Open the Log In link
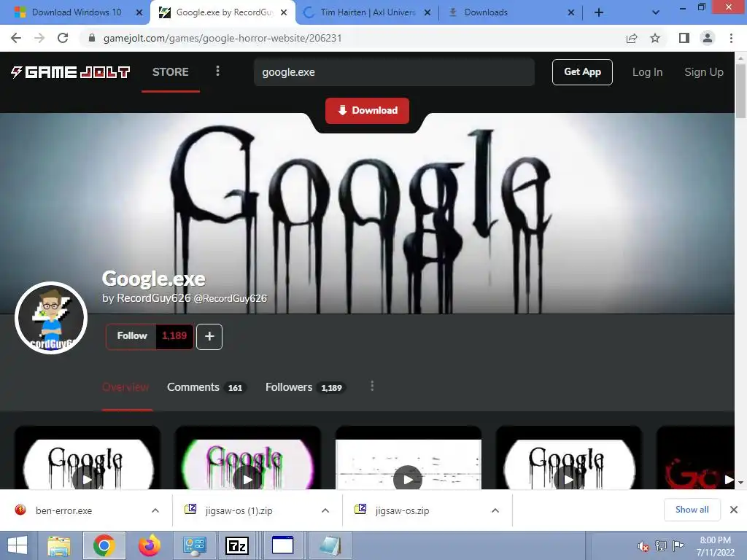Viewport: 747px width, 560px height. pyautogui.click(x=647, y=72)
